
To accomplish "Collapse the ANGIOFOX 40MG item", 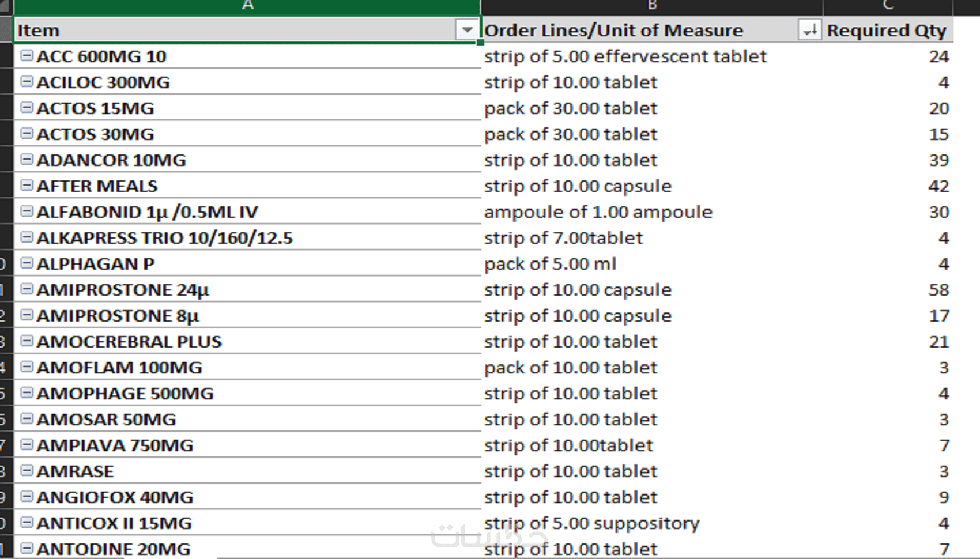I will coord(27,496).
